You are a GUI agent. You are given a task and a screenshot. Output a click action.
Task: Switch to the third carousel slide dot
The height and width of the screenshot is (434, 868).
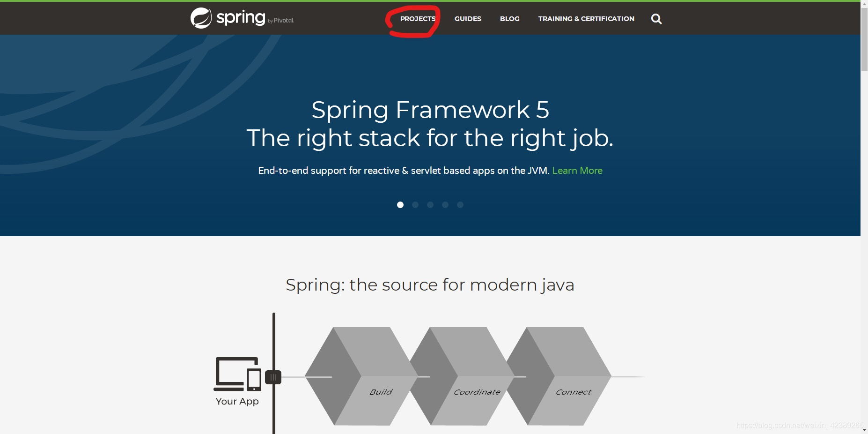(430, 205)
